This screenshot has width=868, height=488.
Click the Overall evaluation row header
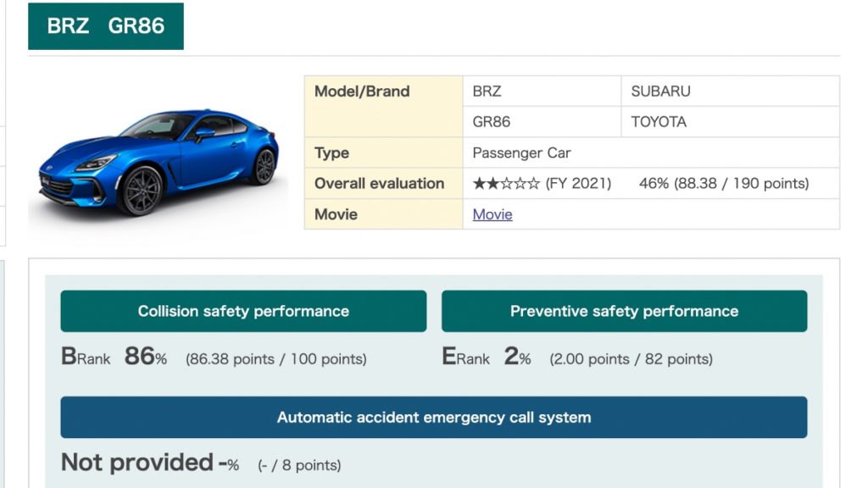(379, 184)
